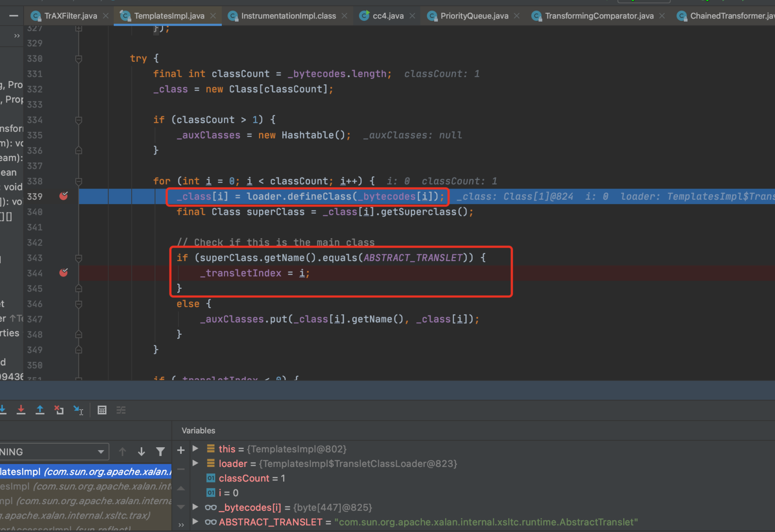
Task: Collapse the if fold marker on line 343
Action: 79,258
